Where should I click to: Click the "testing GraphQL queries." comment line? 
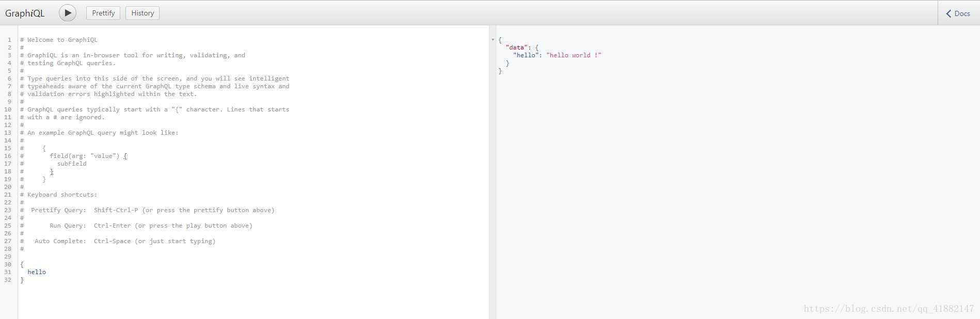tap(68, 63)
